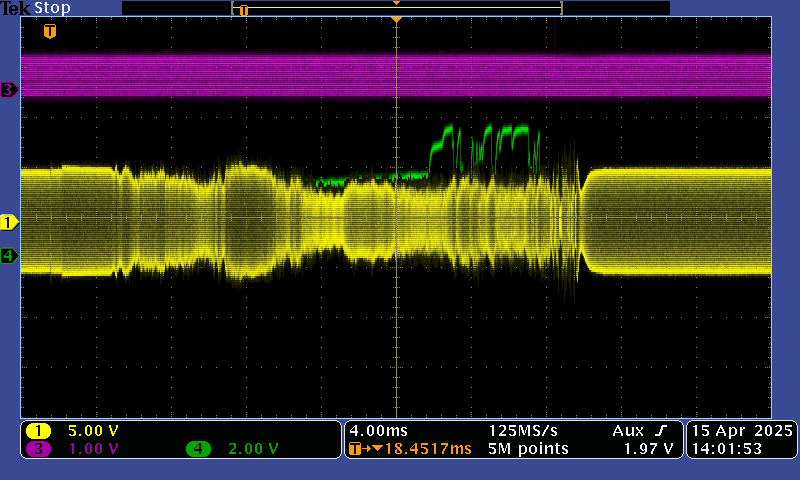Click the Stop acquisition status label
This screenshot has height=480, width=800.
coord(52,8)
